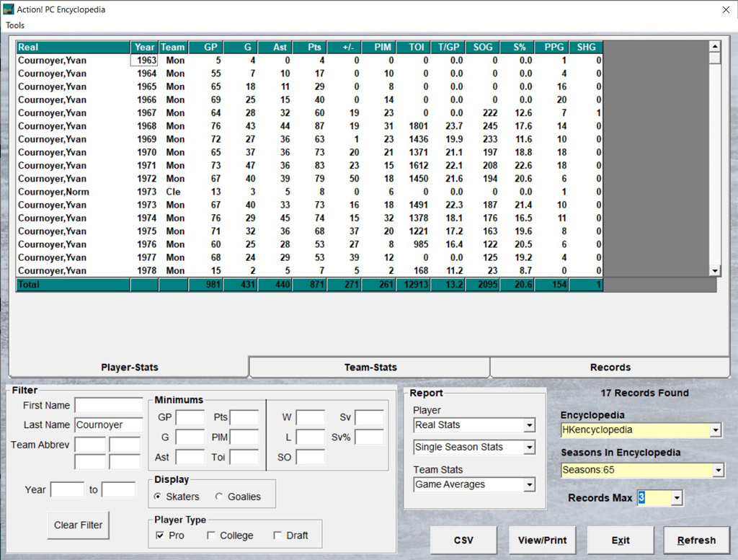Enable the College player type checkbox
The width and height of the screenshot is (738, 560).
(211, 535)
